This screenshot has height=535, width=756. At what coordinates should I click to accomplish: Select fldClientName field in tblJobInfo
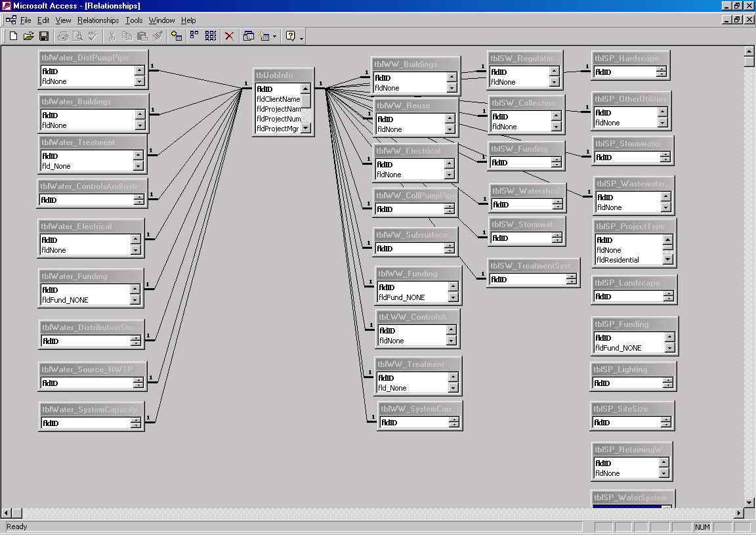(x=278, y=99)
